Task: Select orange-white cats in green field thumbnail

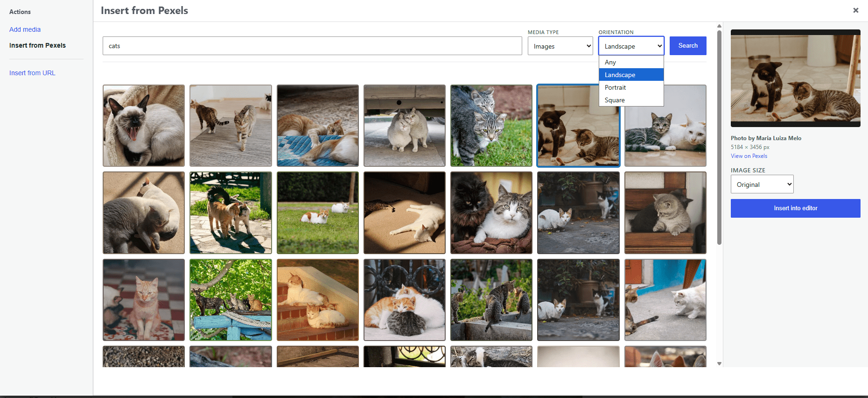Action: 318,213
